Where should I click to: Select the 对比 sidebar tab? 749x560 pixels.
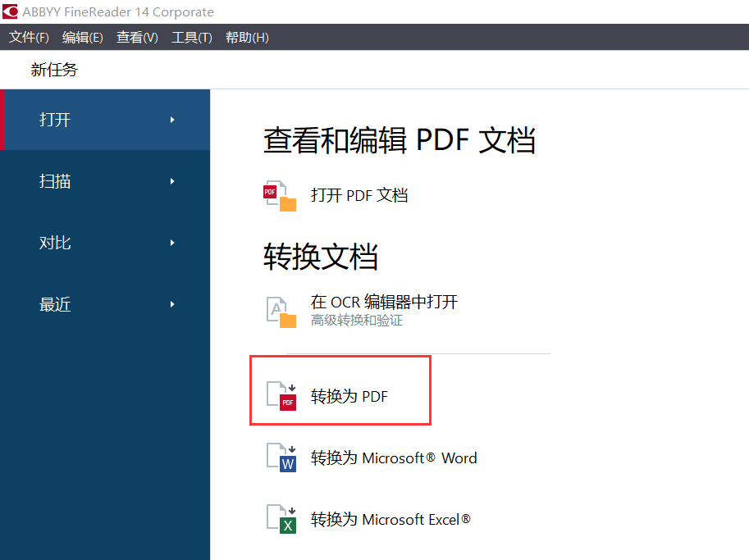pos(105,243)
